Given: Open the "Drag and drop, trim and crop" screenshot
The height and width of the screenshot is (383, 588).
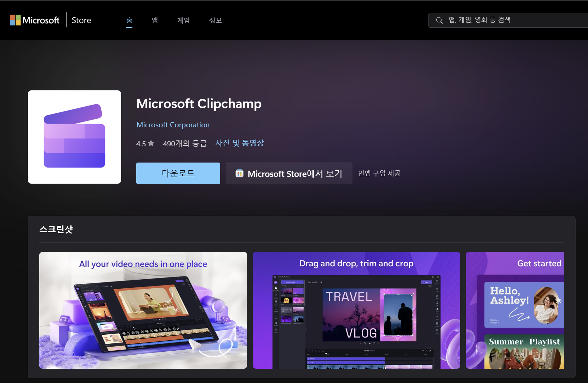Looking at the screenshot, I should click(356, 310).
